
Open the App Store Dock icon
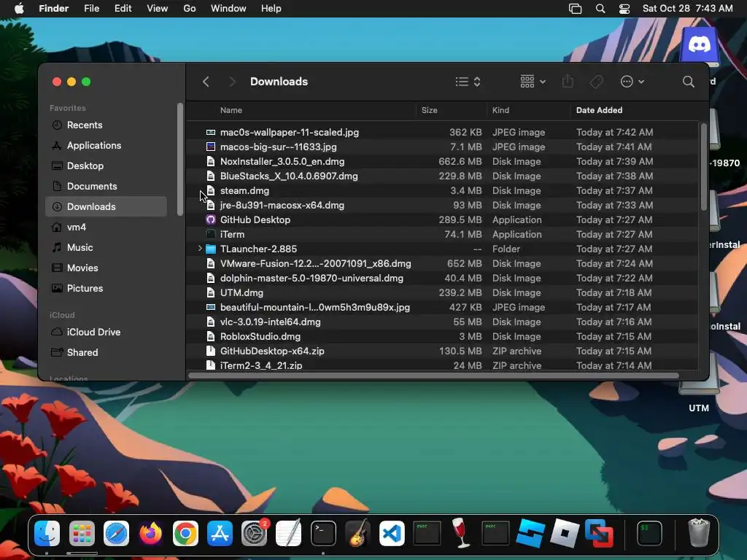pyautogui.click(x=220, y=533)
